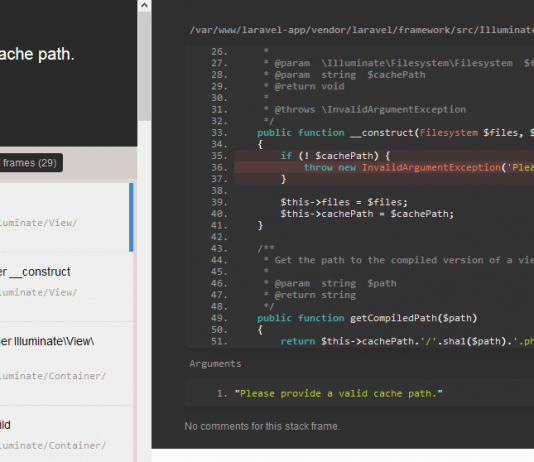The width and height of the screenshot is (534, 462).
Task: Select the active stack frame with blue marker
Action: [x=66, y=218]
